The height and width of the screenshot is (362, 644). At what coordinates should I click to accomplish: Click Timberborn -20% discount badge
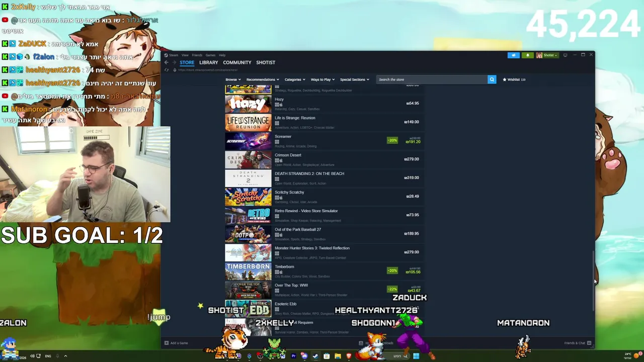[x=392, y=271]
